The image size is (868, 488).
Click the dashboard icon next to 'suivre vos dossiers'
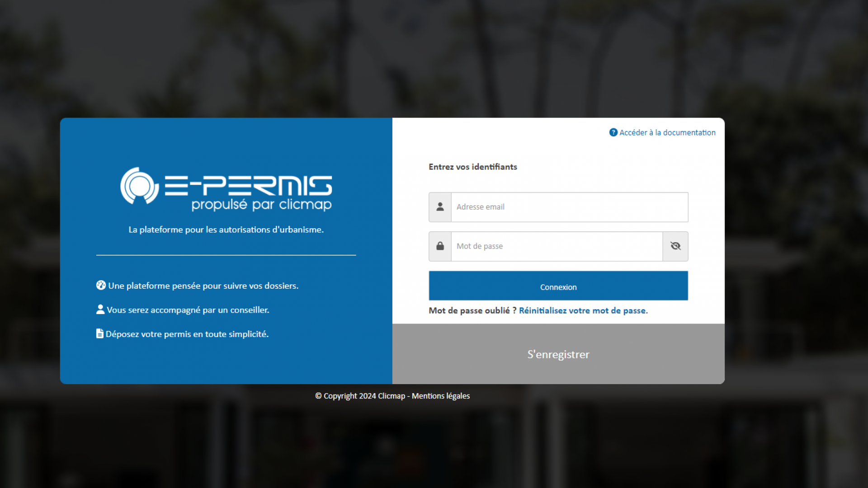tap(101, 285)
